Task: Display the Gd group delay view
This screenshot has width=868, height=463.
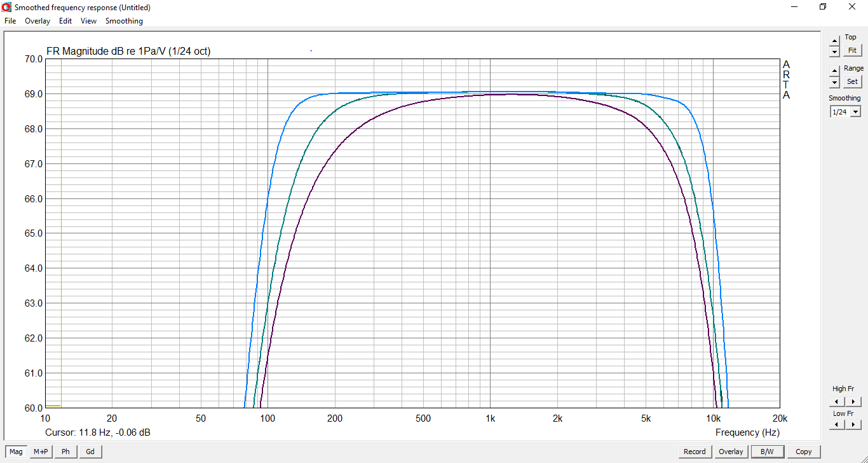Action: [90, 452]
